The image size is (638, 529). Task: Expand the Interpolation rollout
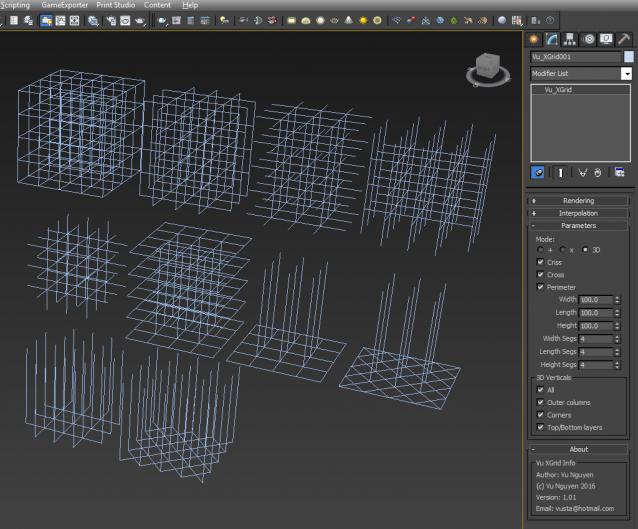[579, 213]
